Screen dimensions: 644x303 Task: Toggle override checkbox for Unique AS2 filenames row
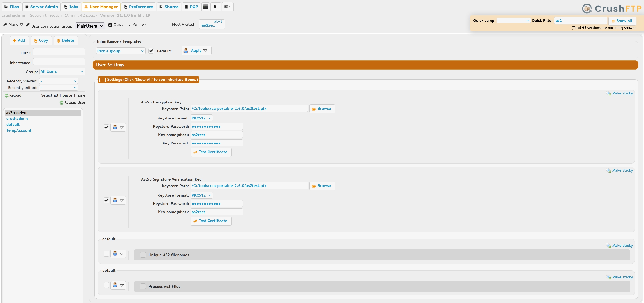(x=106, y=253)
